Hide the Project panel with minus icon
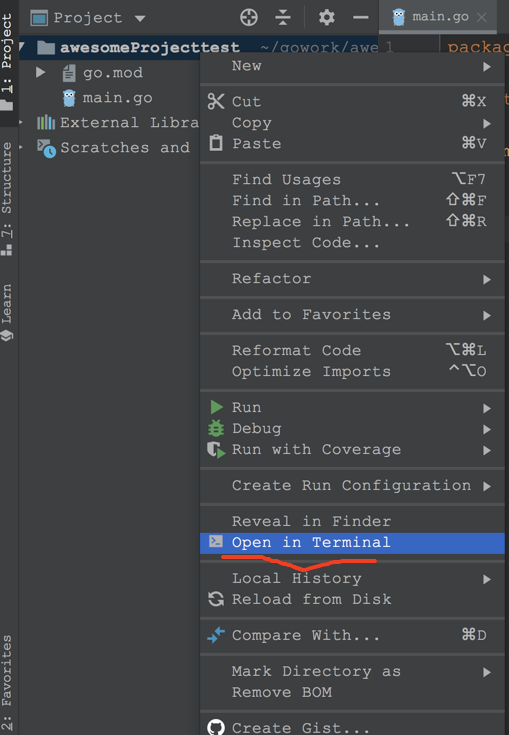This screenshot has height=735, width=509. click(360, 18)
